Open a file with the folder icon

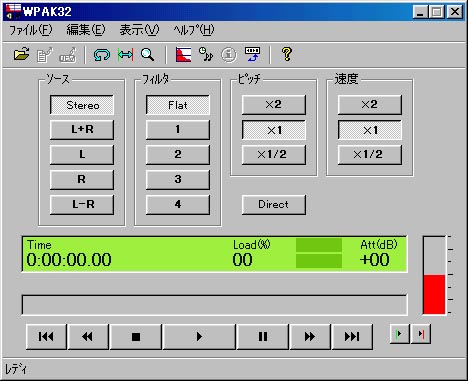pyautogui.click(x=22, y=54)
